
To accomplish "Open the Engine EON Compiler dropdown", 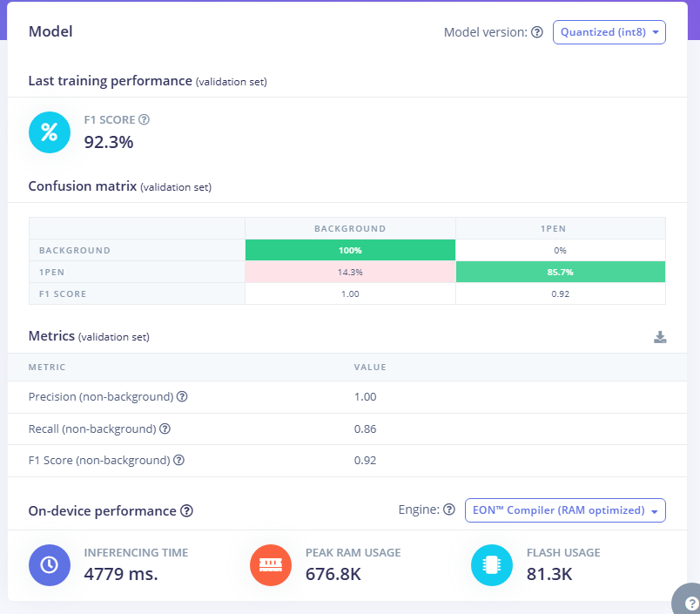I will click(565, 509).
